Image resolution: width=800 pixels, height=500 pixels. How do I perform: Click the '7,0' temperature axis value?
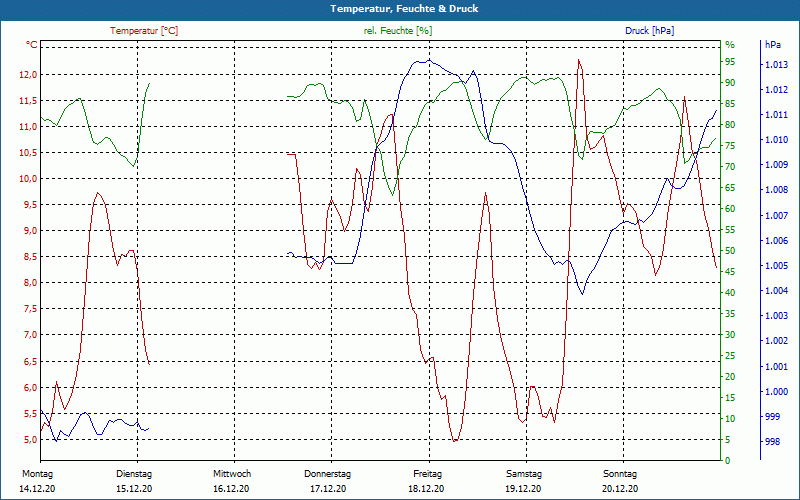29,335
